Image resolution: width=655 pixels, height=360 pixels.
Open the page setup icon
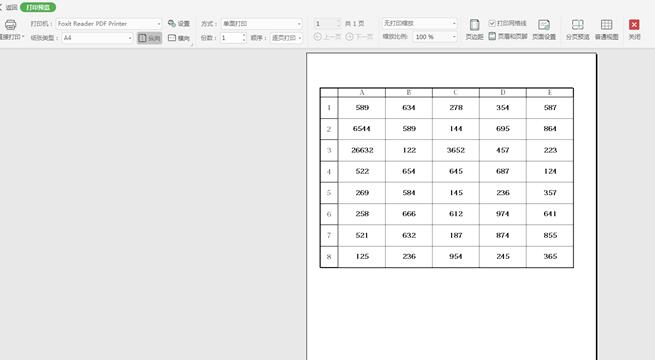pos(544,29)
